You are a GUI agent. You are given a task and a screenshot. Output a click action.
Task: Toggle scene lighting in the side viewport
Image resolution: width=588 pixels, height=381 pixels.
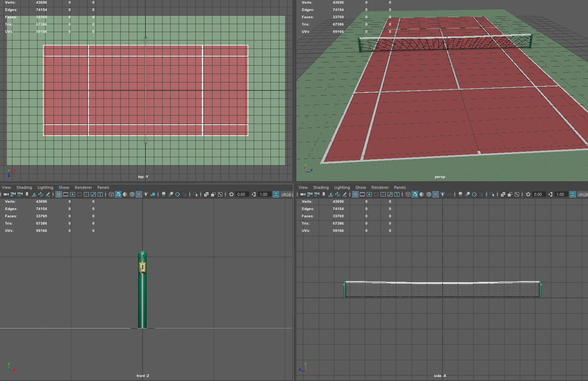[x=443, y=194]
